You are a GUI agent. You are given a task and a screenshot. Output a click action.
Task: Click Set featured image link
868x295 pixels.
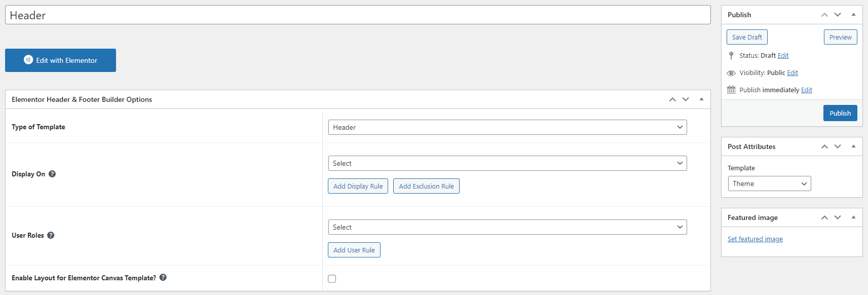[x=755, y=239]
